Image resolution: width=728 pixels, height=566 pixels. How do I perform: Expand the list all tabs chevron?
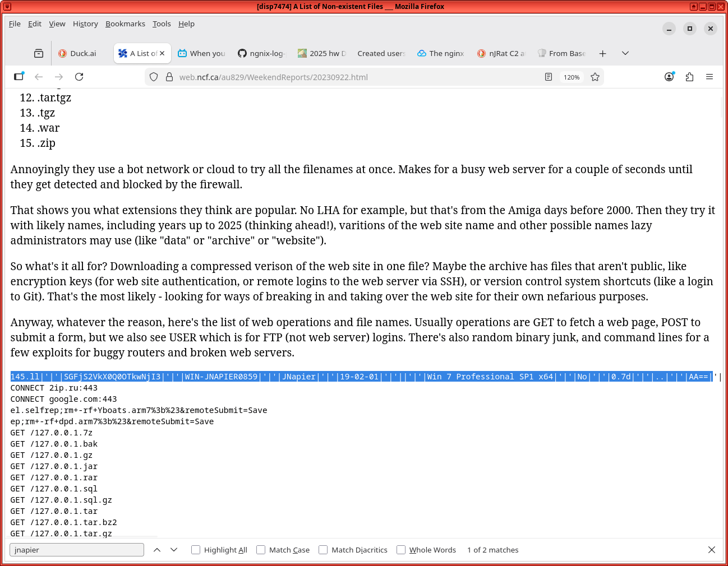pos(625,53)
